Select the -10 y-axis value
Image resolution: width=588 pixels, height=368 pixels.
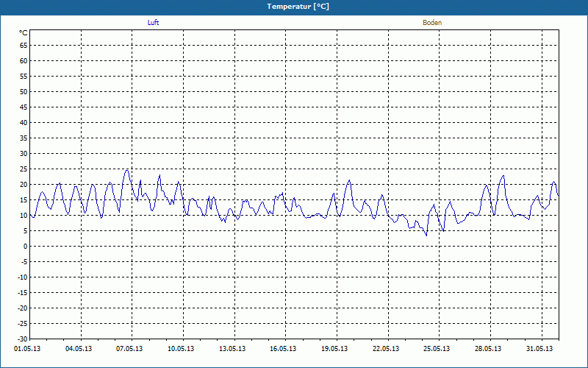23,277
